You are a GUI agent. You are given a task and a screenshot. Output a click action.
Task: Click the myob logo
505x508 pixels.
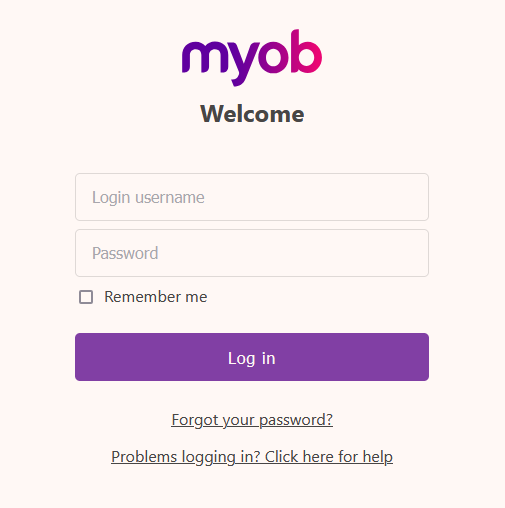click(x=252, y=58)
